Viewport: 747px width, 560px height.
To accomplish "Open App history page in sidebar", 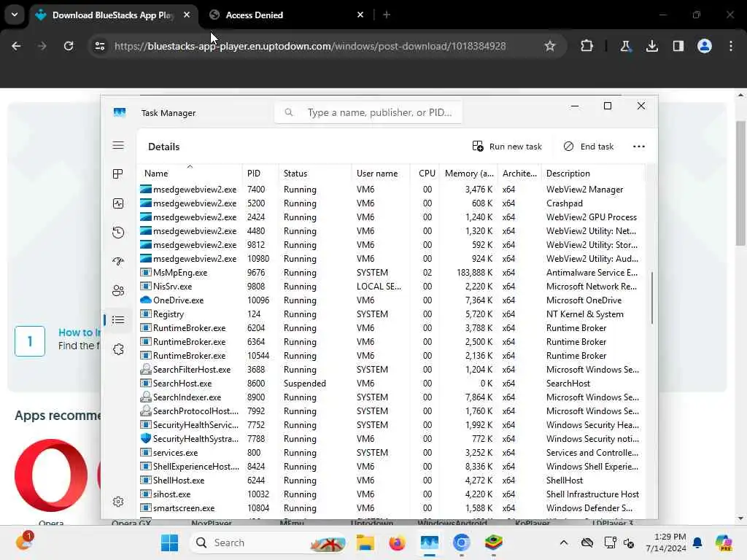I will (118, 233).
